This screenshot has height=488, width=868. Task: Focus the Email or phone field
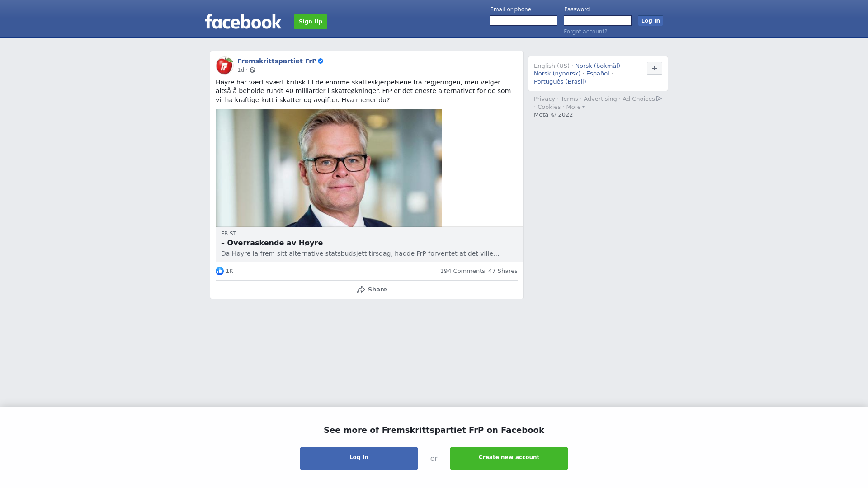[x=524, y=21]
